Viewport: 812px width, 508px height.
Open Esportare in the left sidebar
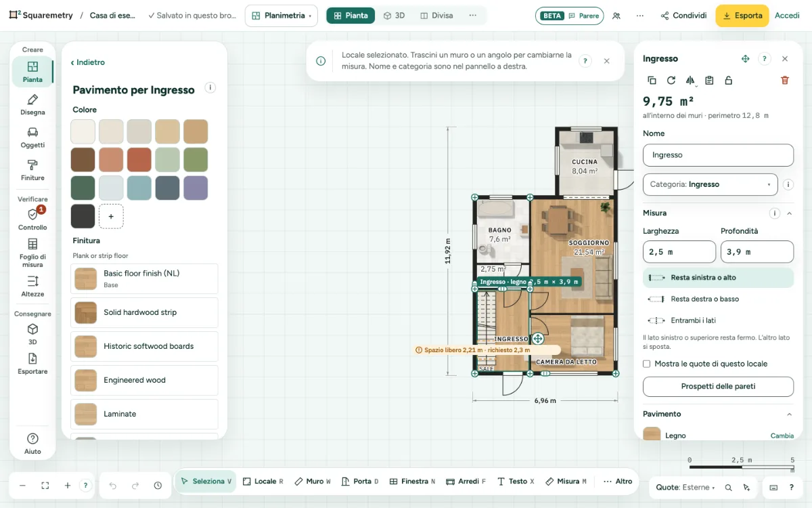point(32,364)
